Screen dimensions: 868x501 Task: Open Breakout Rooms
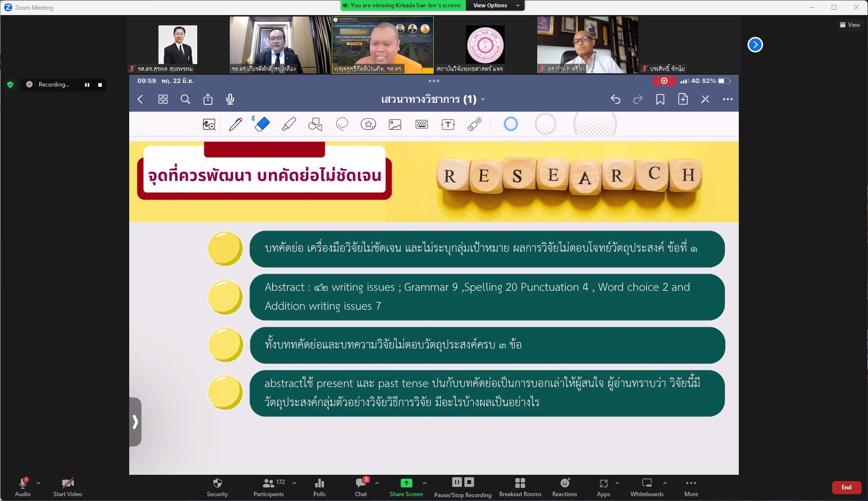[x=520, y=487]
